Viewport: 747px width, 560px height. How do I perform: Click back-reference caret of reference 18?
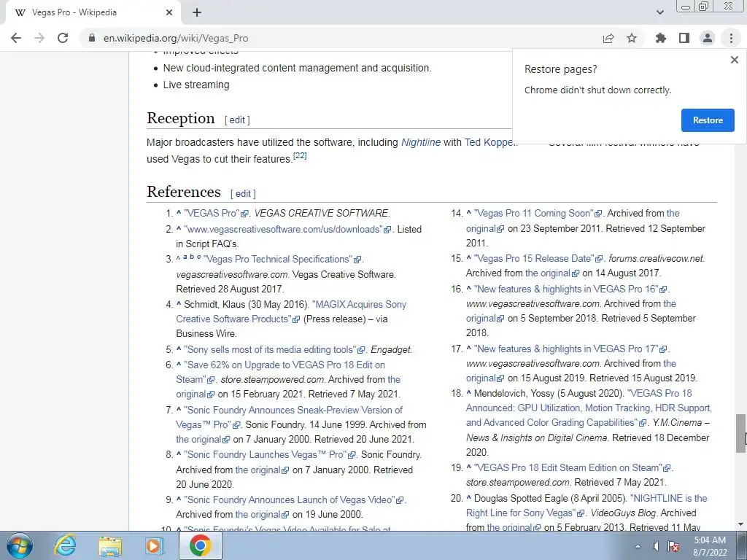tap(469, 393)
